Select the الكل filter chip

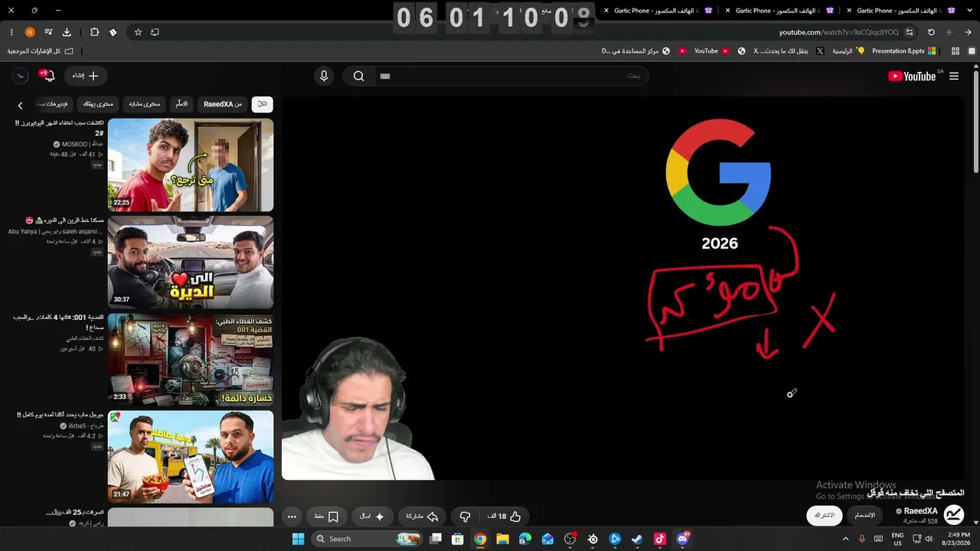point(262,104)
